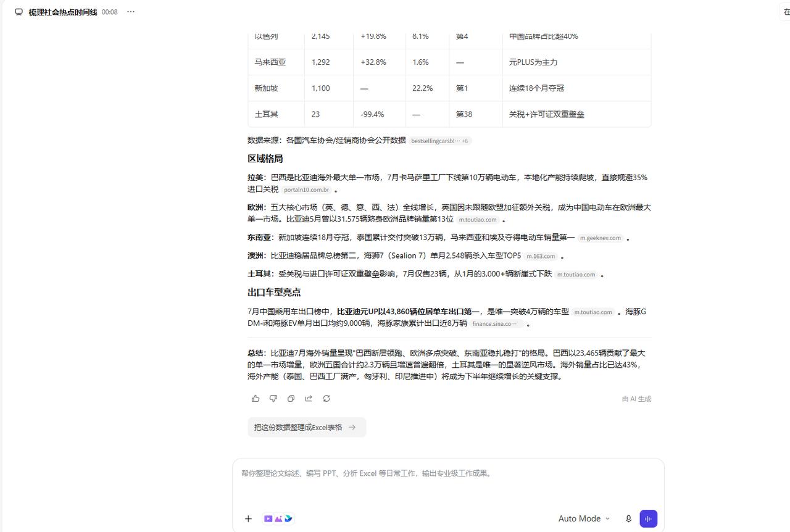
Task: Open the m.toutiao.com citation in Turkey paragraph
Action: [576, 275]
